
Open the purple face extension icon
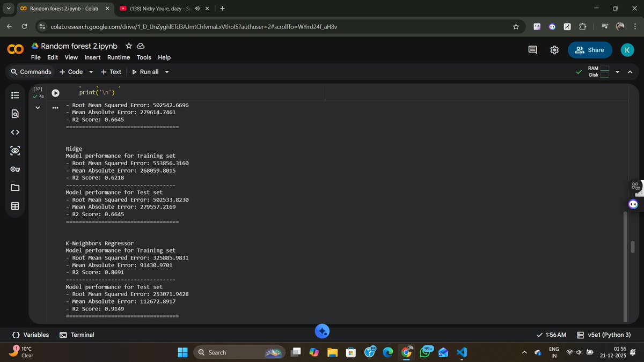pyautogui.click(x=537, y=26)
